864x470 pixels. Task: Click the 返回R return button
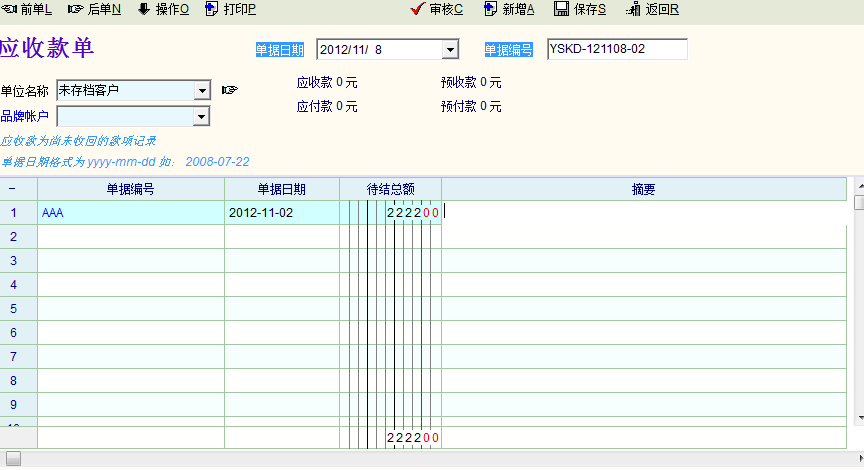click(653, 9)
